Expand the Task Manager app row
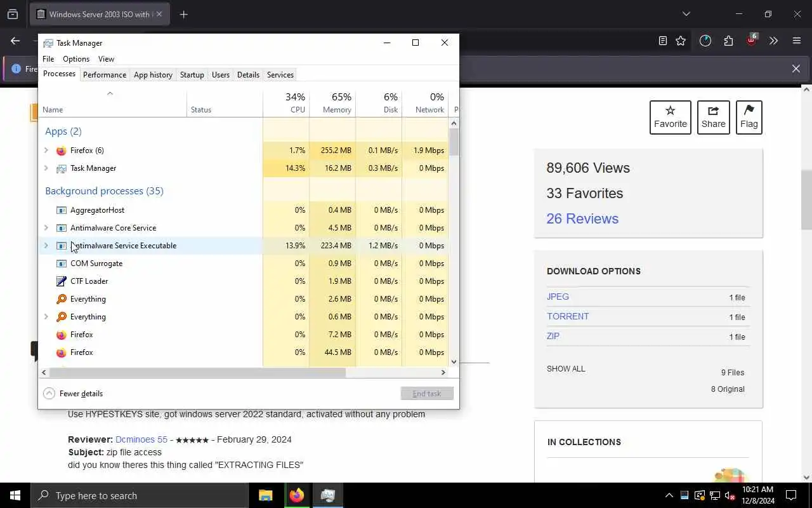Viewport: 812px width, 508px height. pos(46,168)
